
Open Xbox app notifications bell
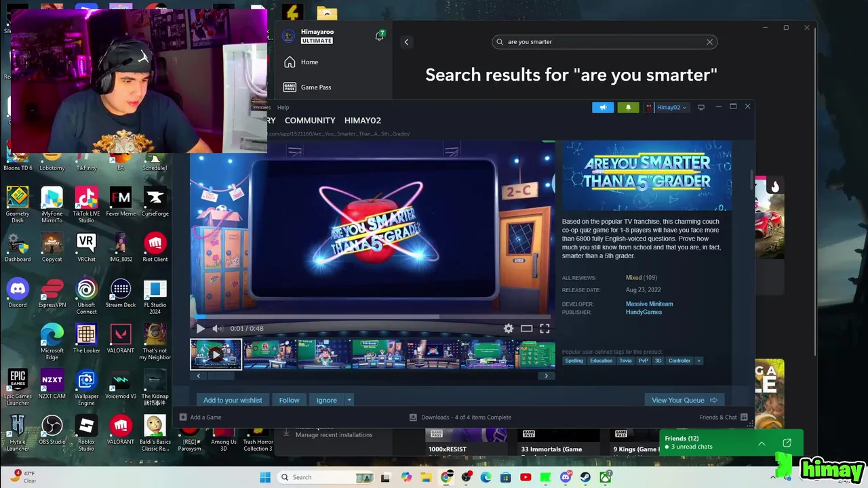point(380,36)
